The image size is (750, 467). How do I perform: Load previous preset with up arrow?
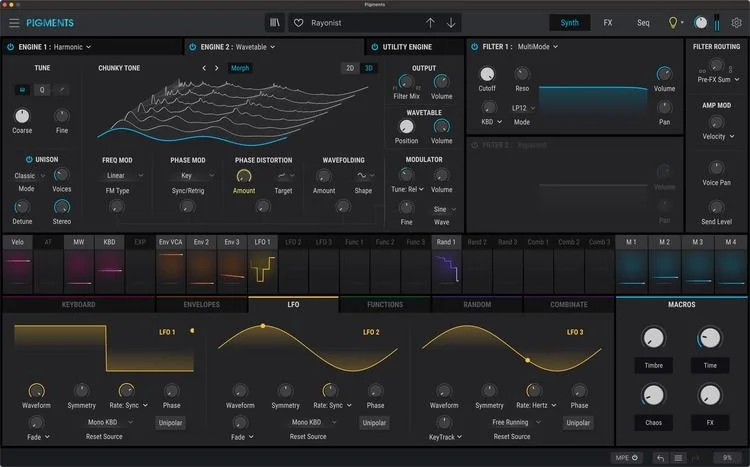pyautogui.click(x=430, y=22)
